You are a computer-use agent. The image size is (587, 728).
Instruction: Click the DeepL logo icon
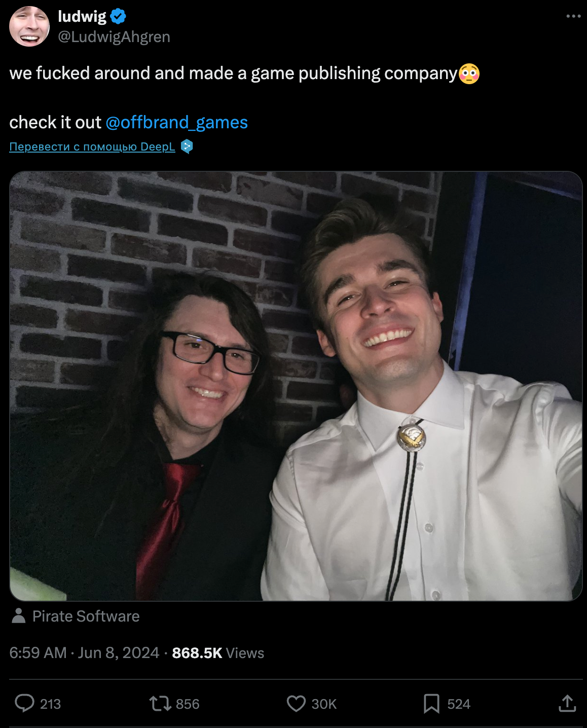pos(187,147)
